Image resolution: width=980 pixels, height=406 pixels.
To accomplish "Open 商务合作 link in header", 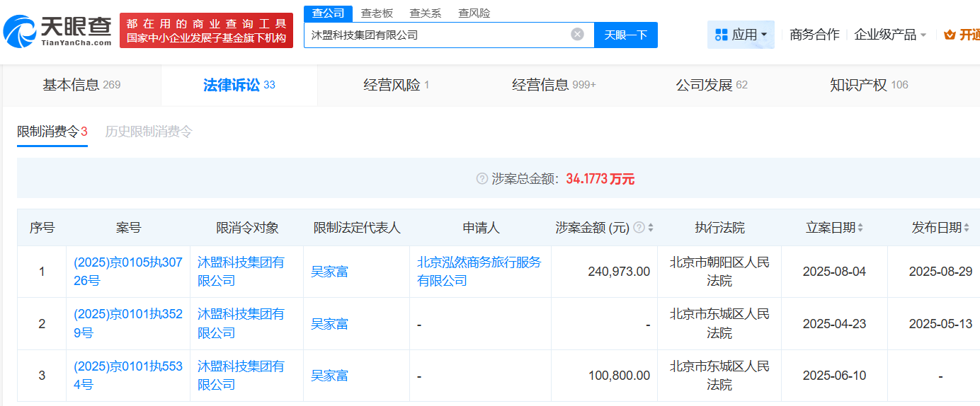I will (814, 35).
